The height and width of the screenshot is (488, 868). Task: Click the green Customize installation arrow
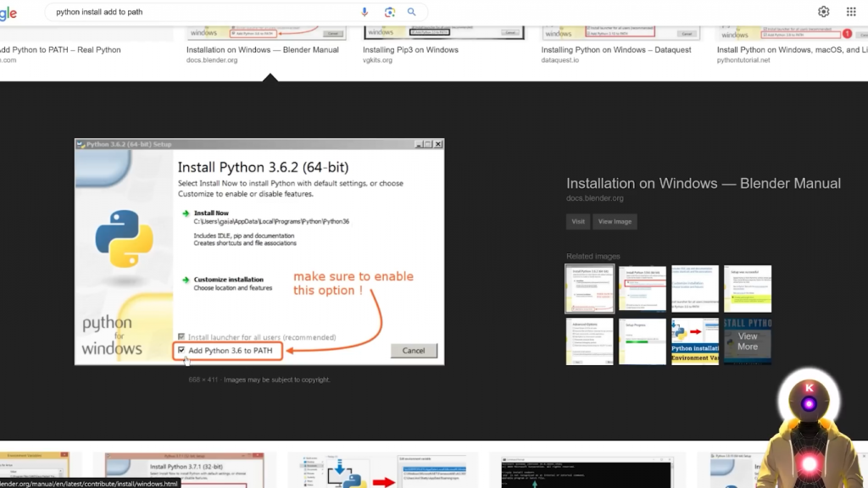185,280
